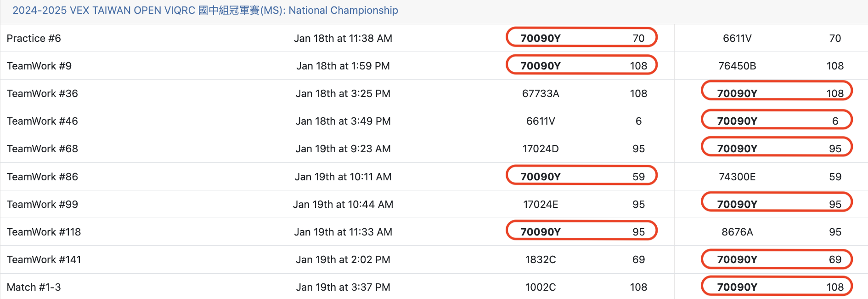Click team 8676A link
The image size is (868, 299).
tap(737, 232)
